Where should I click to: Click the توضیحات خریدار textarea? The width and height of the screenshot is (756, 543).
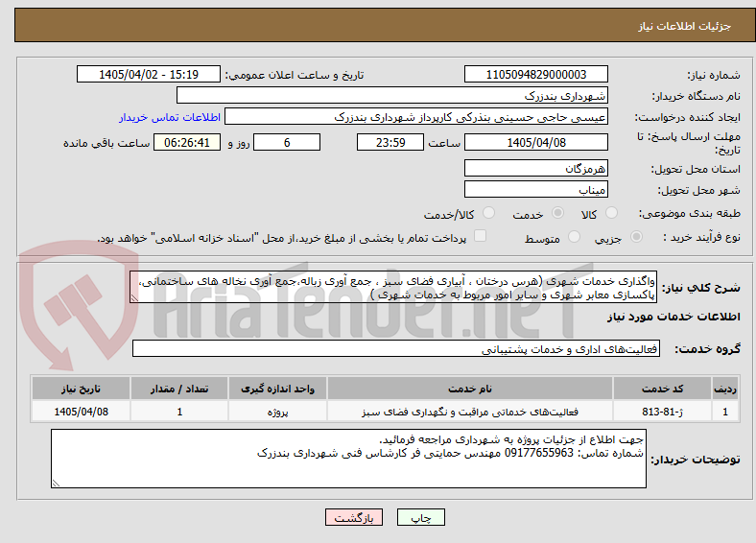pos(348,459)
